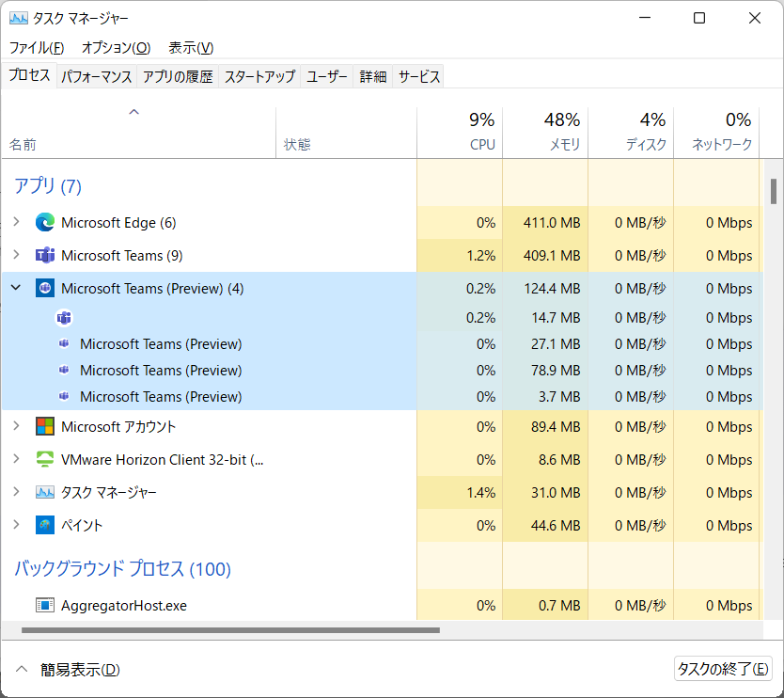Select the Microsoft Teams (Preview) row using 78.9 MB
This screenshot has width=784, height=698.
click(x=383, y=371)
